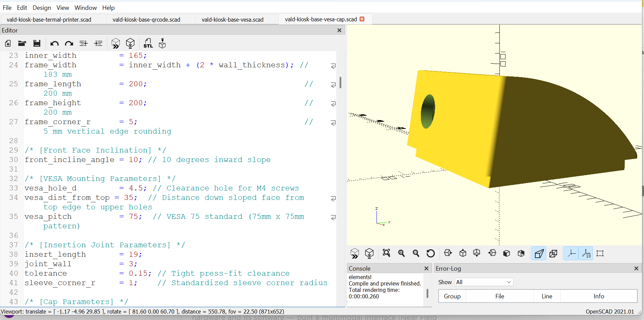The width and height of the screenshot is (644, 320).
Task: Toggle perspective projection
Action: (x=539, y=253)
